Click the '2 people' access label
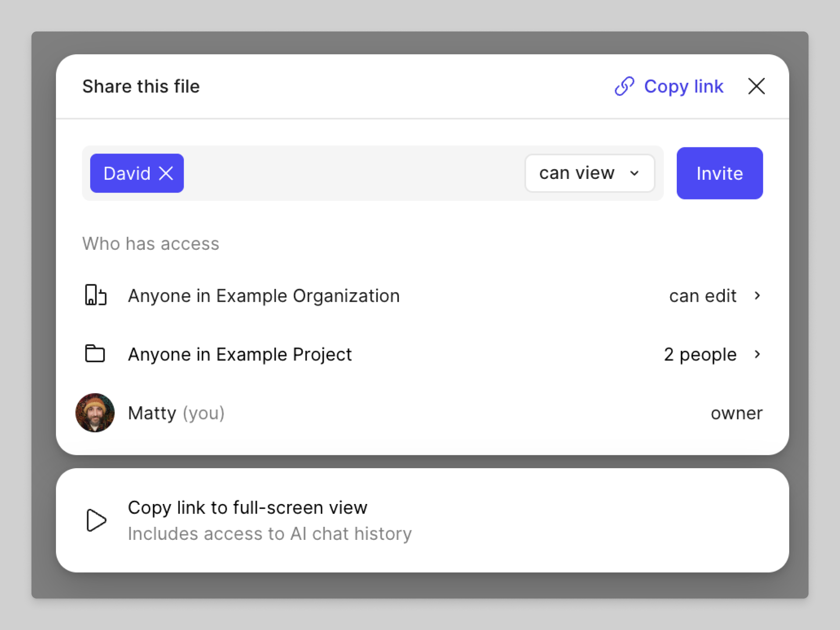This screenshot has height=630, width=840. pos(700,354)
